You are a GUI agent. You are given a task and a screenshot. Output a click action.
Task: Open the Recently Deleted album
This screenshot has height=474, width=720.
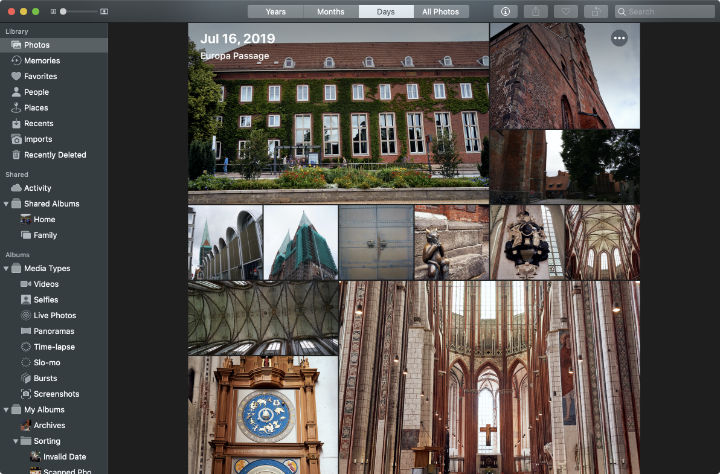[x=55, y=155]
